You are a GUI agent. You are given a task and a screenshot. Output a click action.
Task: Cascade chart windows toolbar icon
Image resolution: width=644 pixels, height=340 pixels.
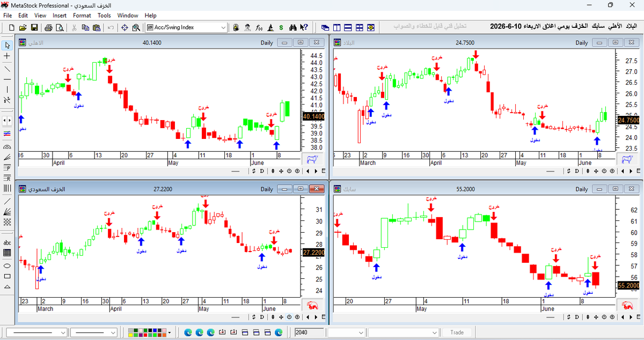coord(325,27)
